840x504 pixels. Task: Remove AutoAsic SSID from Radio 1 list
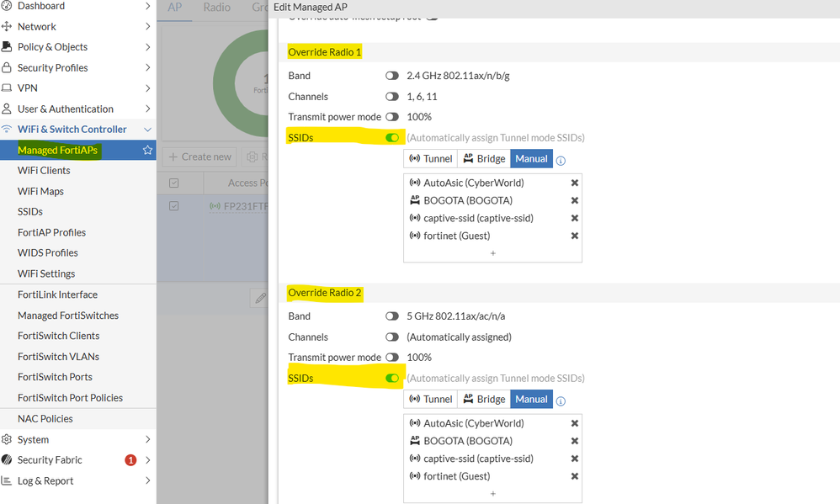[575, 183]
